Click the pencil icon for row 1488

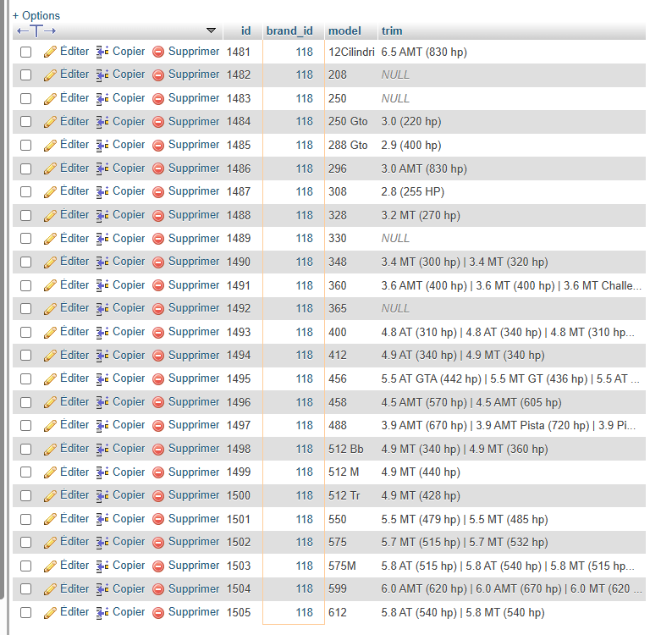pyautogui.click(x=50, y=215)
